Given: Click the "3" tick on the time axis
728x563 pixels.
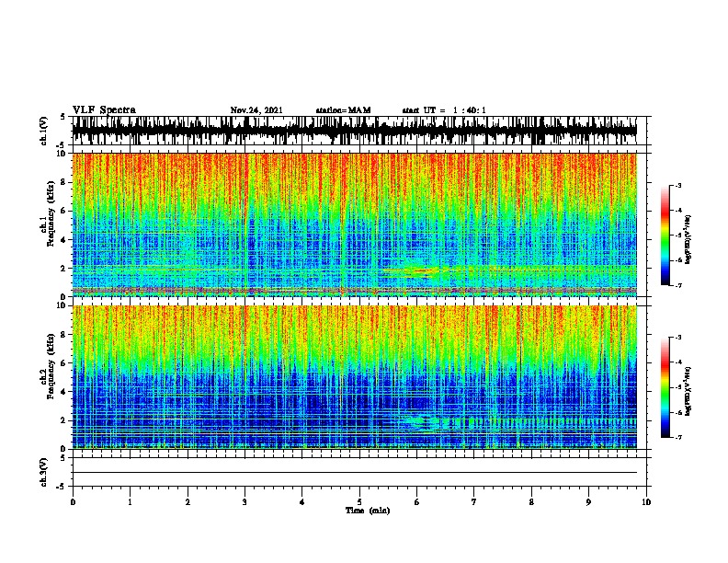Looking at the screenshot, I should tap(245, 501).
